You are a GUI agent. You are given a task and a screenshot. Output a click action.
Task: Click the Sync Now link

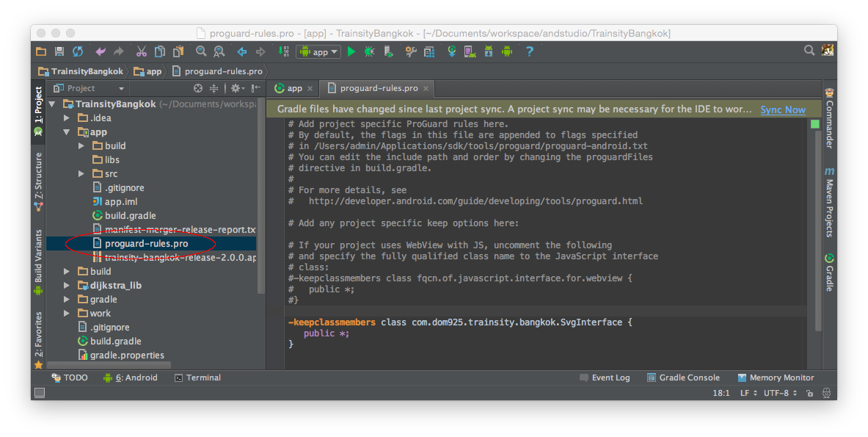(x=783, y=109)
